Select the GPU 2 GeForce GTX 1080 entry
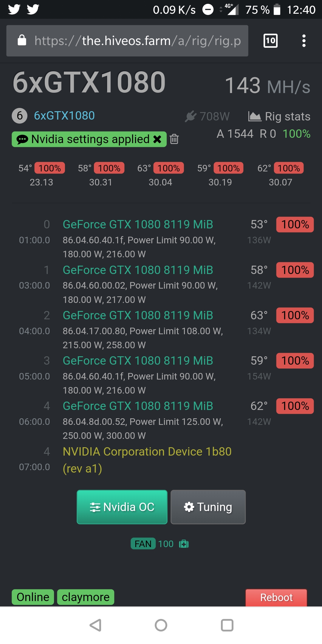322x644 pixels. [138, 315]
